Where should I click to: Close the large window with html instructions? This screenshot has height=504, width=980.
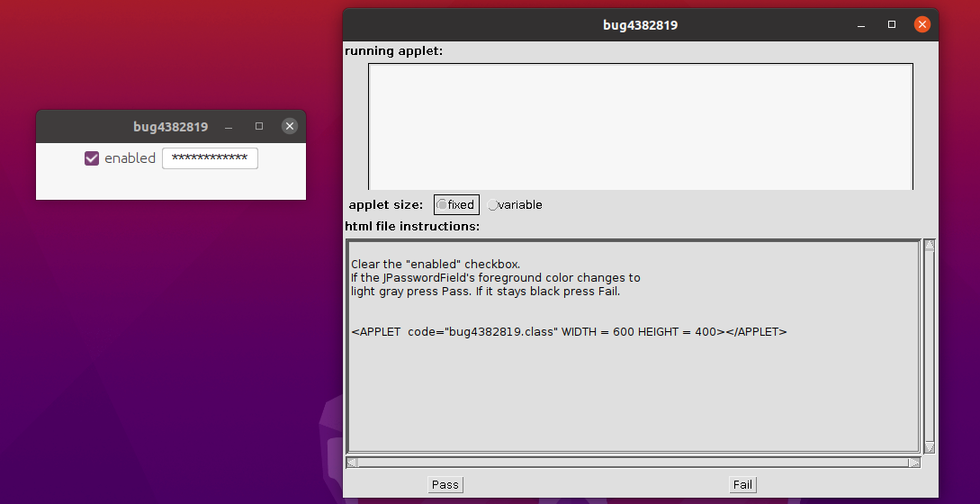pos(922,25)
